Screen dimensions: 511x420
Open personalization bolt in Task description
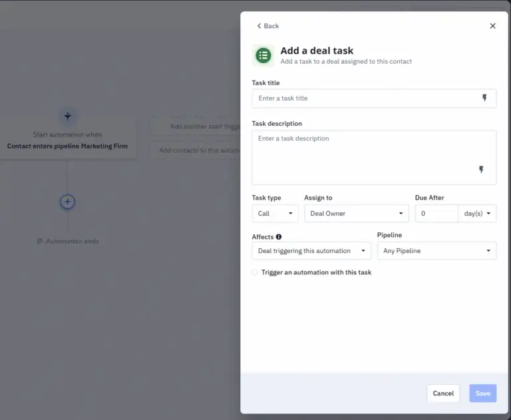481,170
